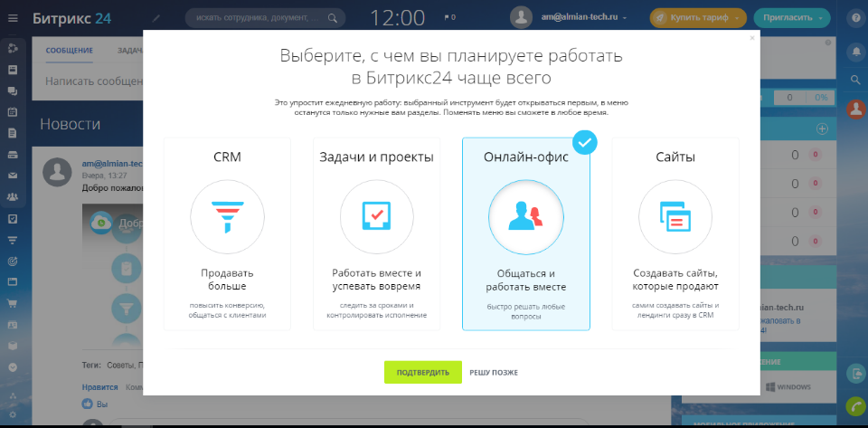Click the red user avatar in right panel
This screenshot has width=868, height=428.
point(856,109)
